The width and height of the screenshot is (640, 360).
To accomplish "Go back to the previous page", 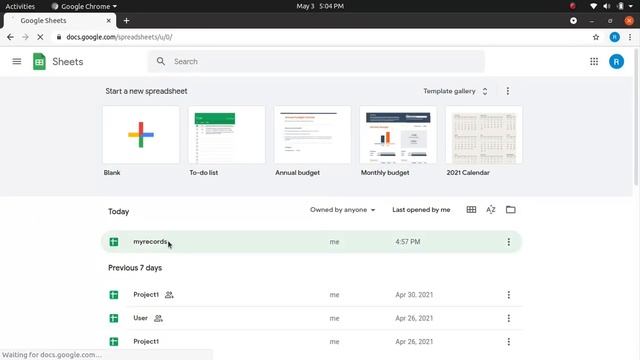I will (10, 37).
